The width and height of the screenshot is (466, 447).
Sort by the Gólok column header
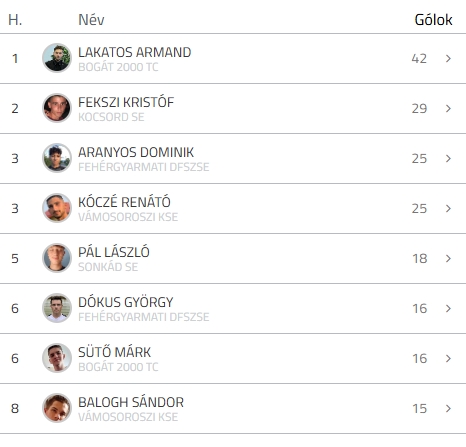[433, 20]
